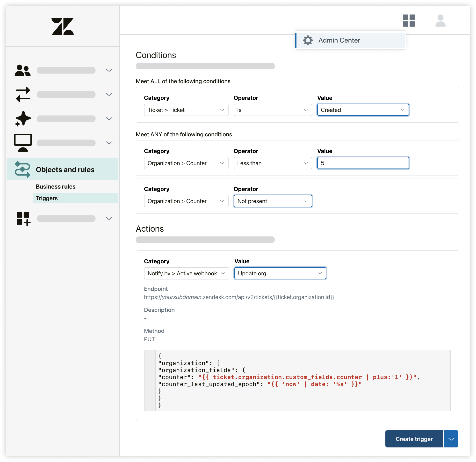Click the value field containing 5
This screenshot has width=476, height=462.
pos(363,163)
